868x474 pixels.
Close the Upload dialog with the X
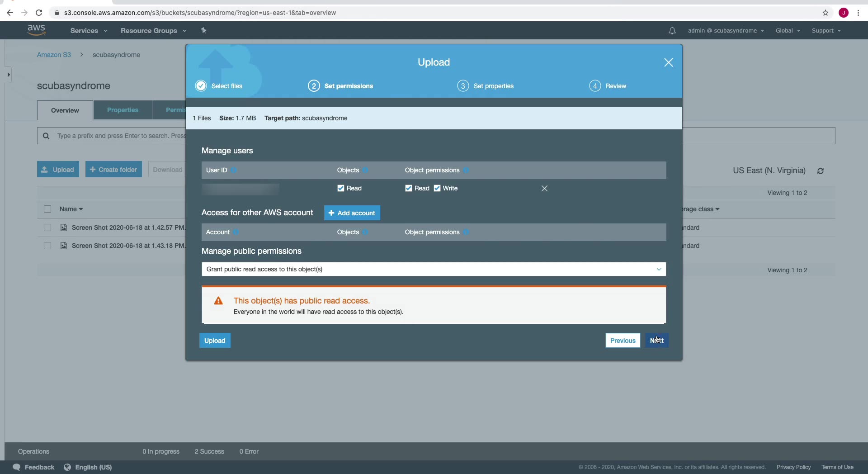(x=669, y=62)
